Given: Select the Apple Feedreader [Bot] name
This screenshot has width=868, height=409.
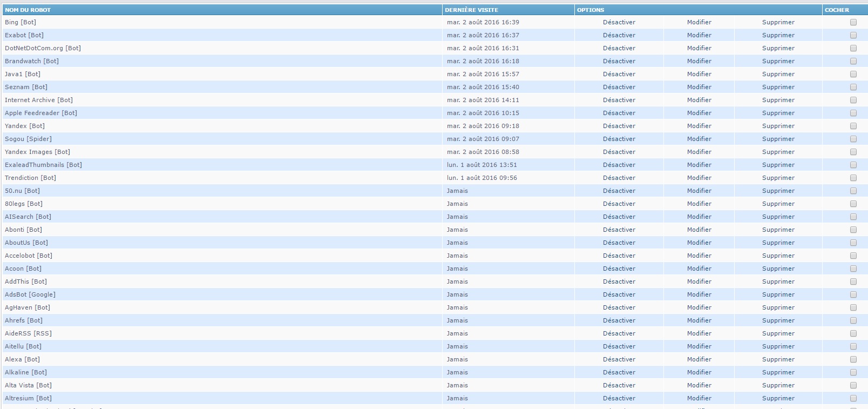Looking at the screenshot, I should click(x=41, y=113).
